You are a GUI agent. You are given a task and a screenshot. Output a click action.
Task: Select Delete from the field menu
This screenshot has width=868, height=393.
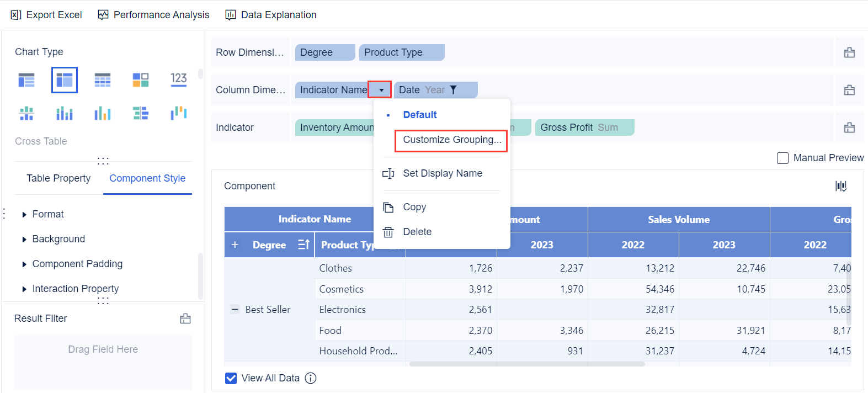[417, 232]
